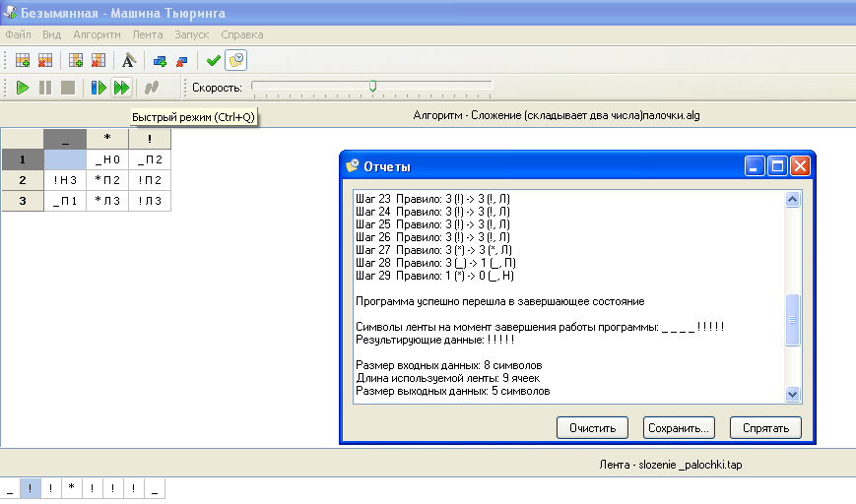
Task: Select the empty highlighted cell in row 1
Action: (65, 159)
